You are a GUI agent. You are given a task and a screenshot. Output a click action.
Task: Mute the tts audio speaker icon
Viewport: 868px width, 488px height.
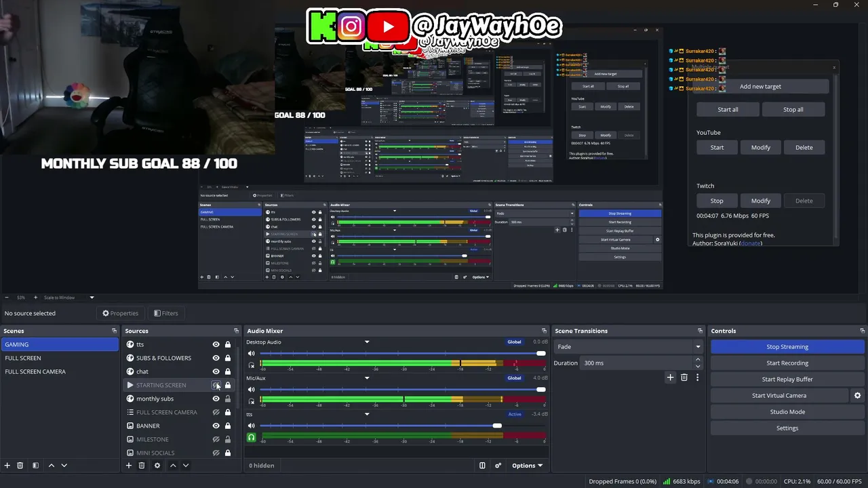tap(252, 426)
